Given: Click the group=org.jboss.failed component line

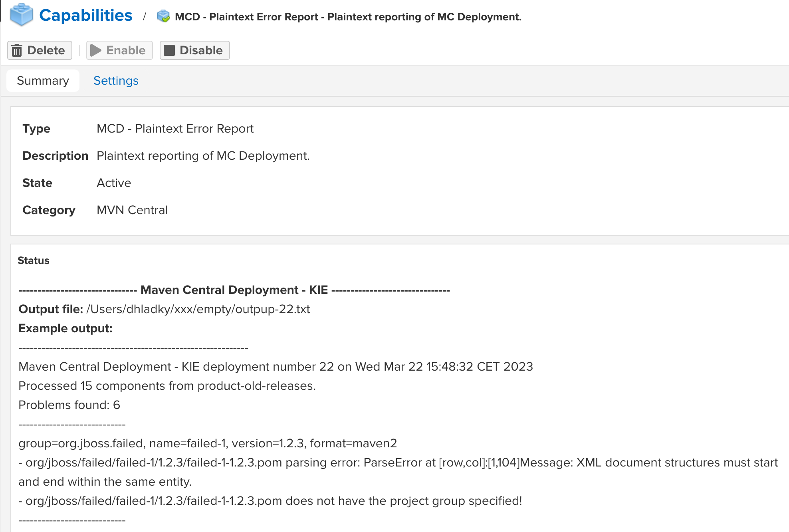Looking at the screenshot, I should tap(208, 443).
